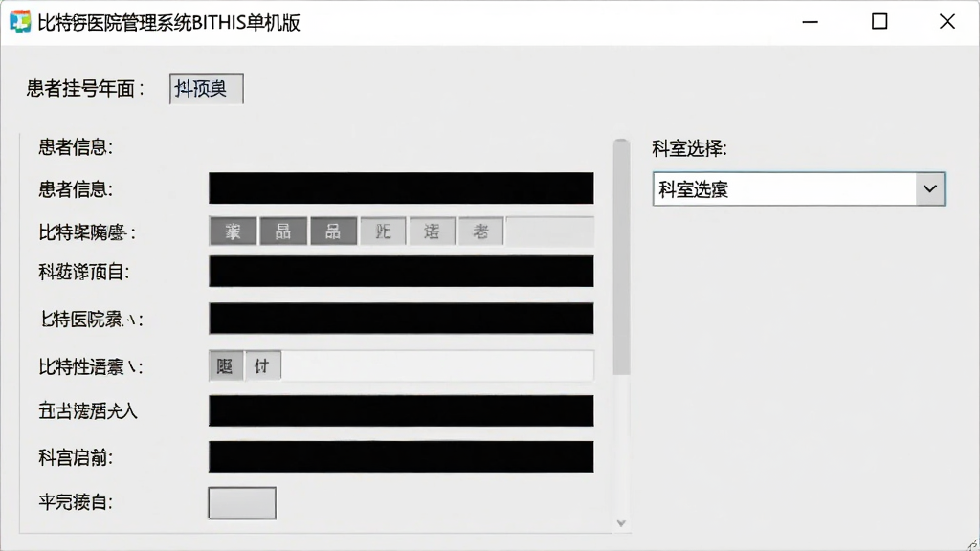Click the vertical scrollbar thumb of form panel

621,256
